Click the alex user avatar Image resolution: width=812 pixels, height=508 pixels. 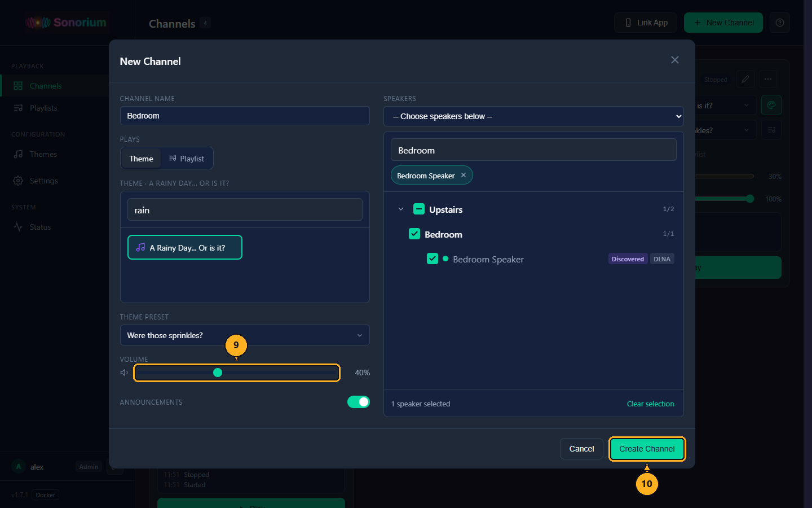tap(19, 467)
